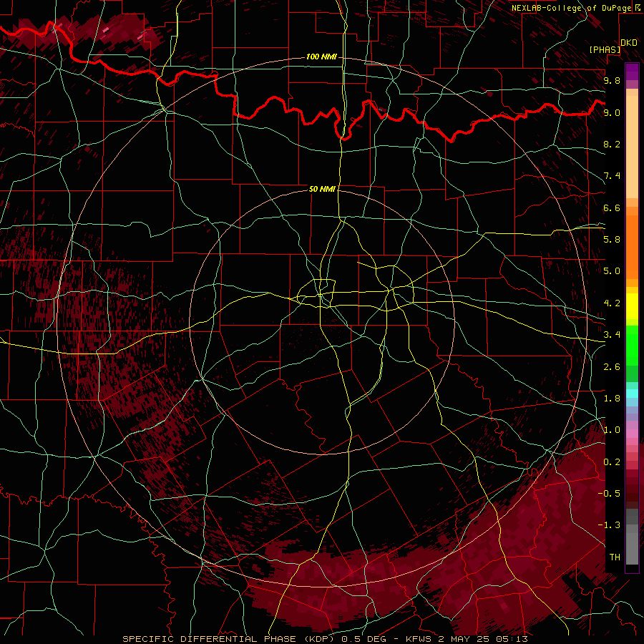Pick the purple segment atop the color bar
644x644 pixels.
632,72
